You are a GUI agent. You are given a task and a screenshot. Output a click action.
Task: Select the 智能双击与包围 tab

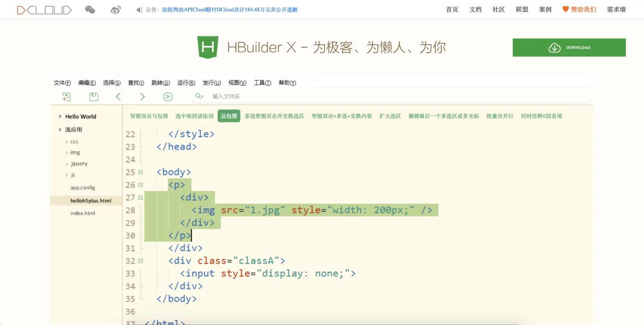149,116
